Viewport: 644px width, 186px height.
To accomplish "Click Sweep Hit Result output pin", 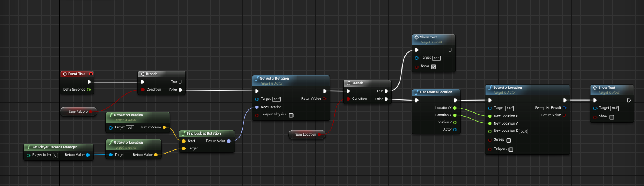I will tap(564, 108).
